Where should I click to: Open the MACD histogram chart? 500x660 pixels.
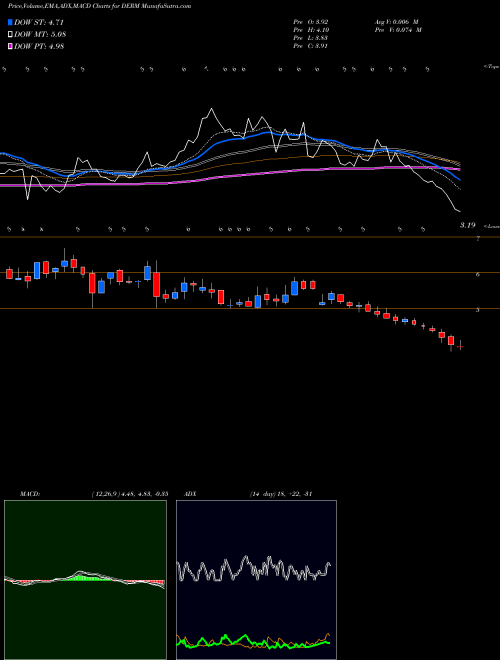pos(85,580)
